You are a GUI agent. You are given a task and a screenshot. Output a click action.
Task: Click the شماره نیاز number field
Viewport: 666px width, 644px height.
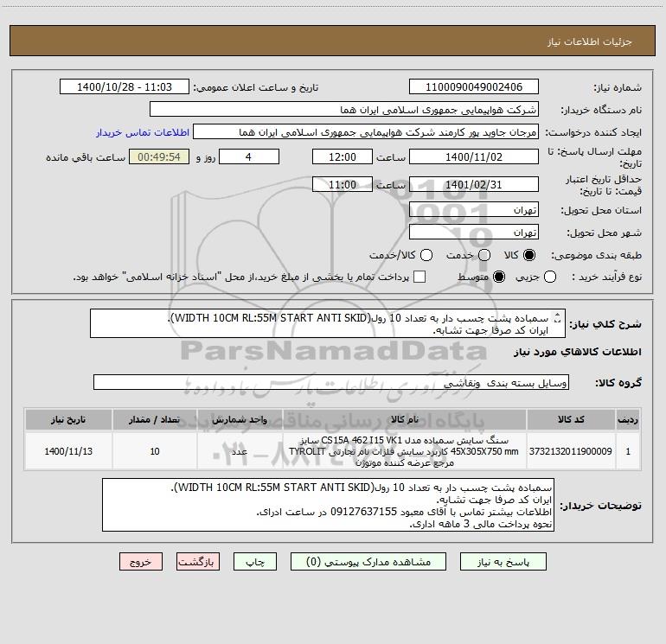click(474, 87)
